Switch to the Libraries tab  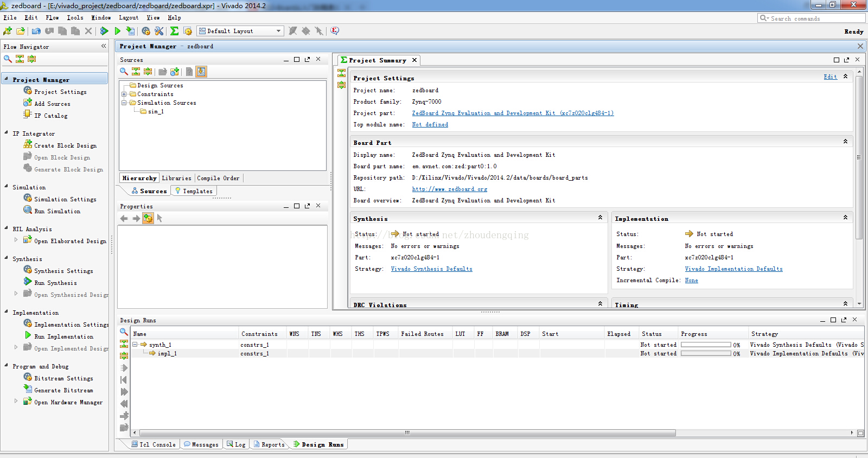176,178
